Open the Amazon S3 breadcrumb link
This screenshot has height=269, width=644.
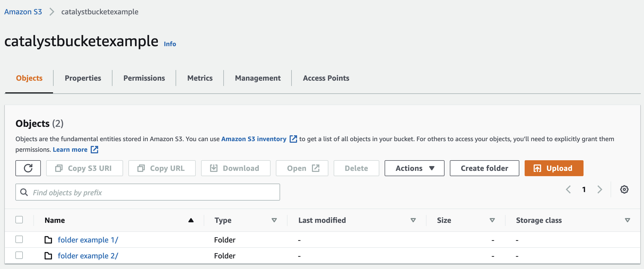tap(23, 12)
